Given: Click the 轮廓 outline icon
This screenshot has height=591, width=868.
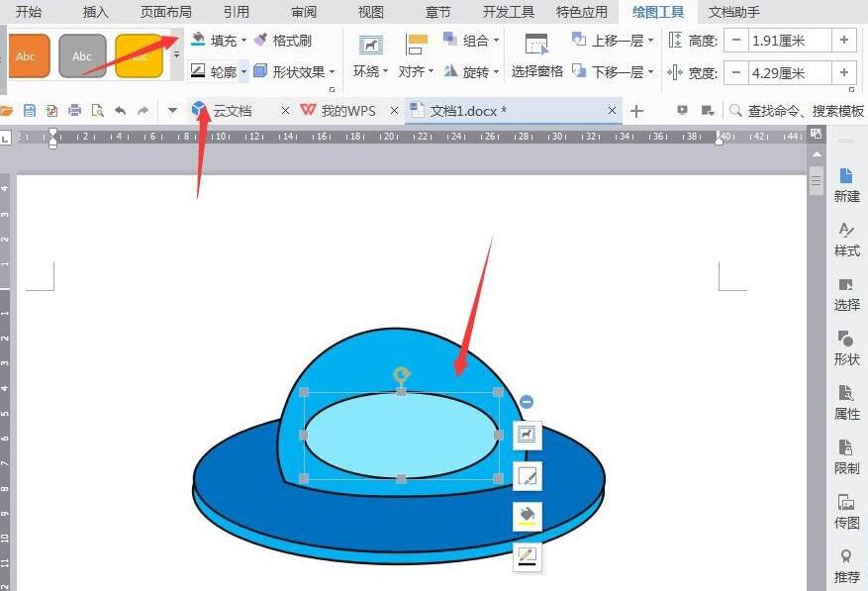Looking at the screenshot, I should pos(198,71).
